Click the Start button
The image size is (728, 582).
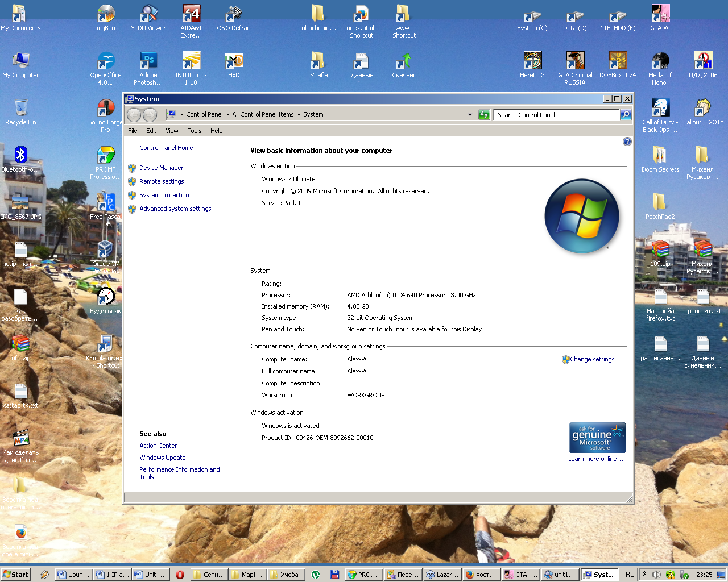(15, 575)
